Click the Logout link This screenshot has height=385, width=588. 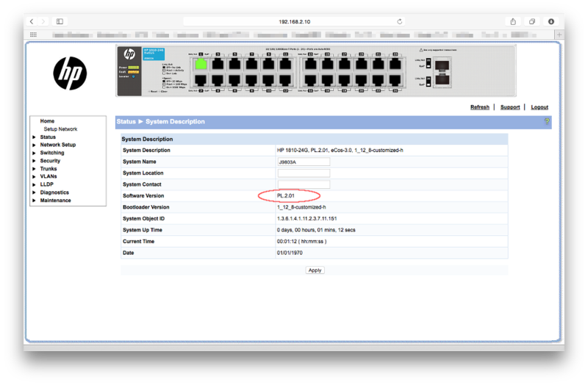pyautogui.click(x=539, y=107)
